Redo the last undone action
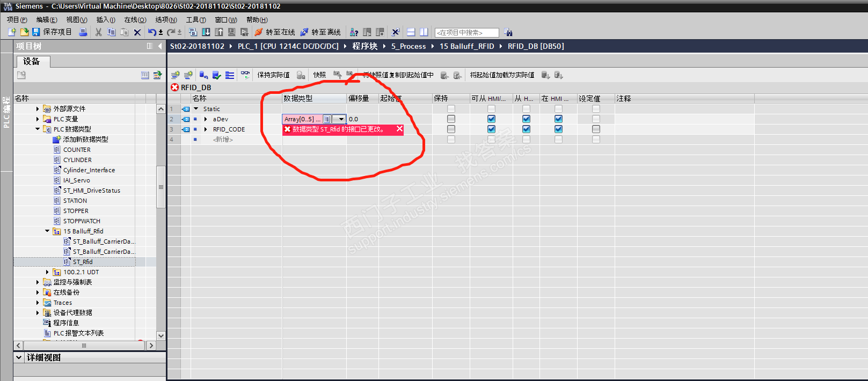Image resolution: width=868 pixels, height=381 pixels. click(171, 32)
